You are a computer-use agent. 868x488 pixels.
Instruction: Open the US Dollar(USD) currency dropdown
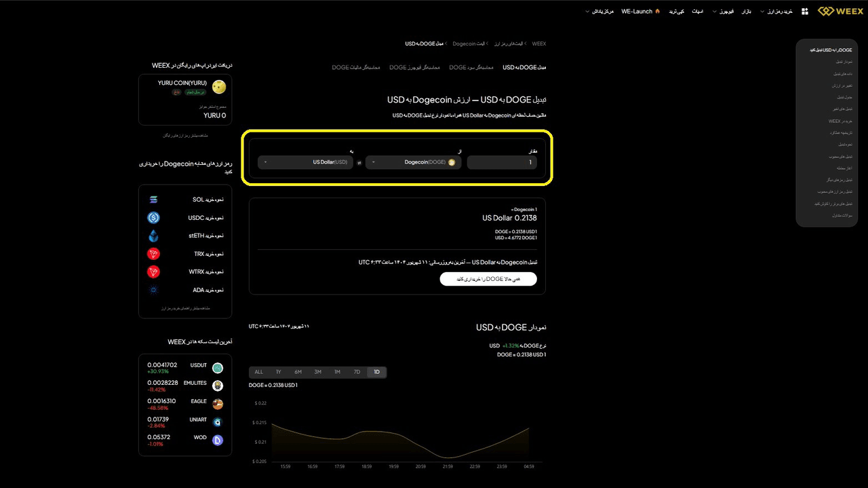pyautogui.click(x=305, y=162)
